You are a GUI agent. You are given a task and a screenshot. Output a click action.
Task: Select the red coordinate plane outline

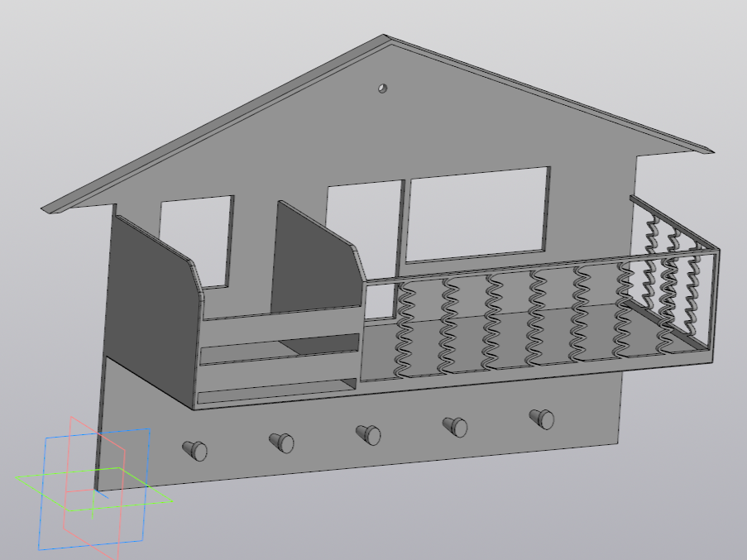tap(93, 488)
